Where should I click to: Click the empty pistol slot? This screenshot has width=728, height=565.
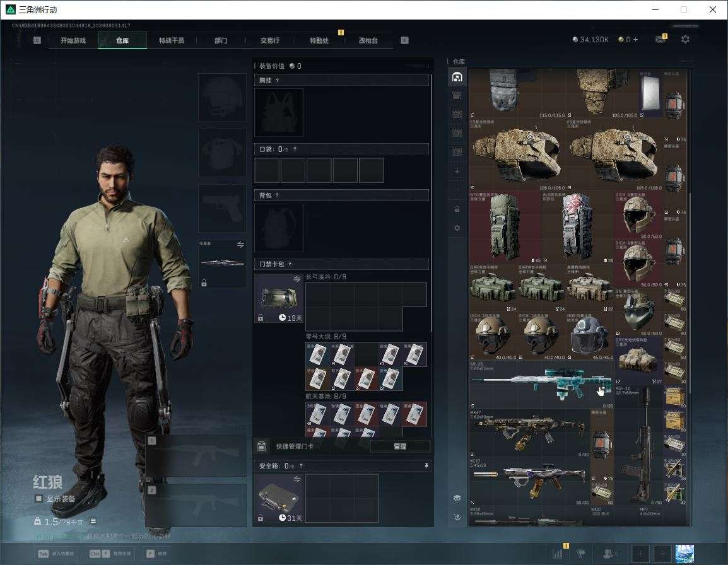(222, 209)
